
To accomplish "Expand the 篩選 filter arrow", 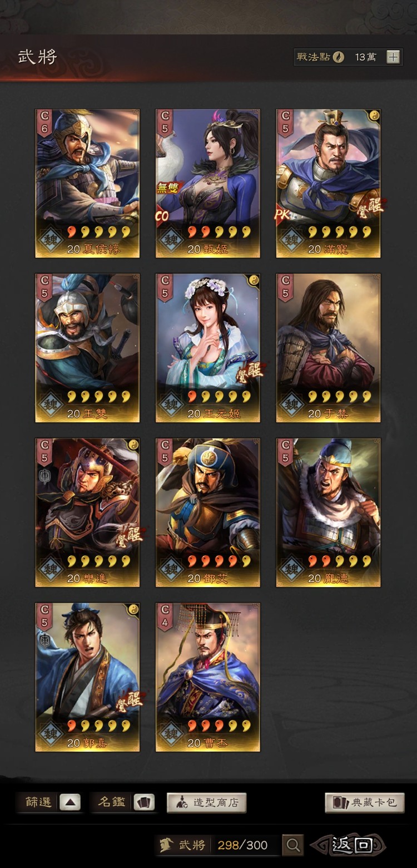I will tap(70, 802).
